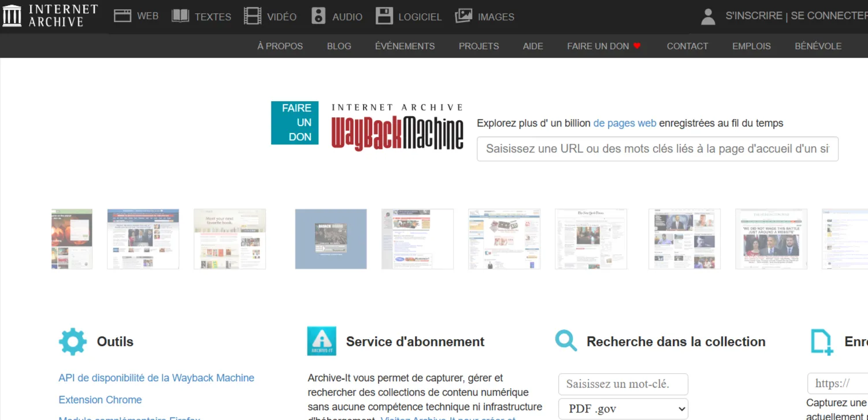Open the Archive-It subscription service icon
Viewport: 868px width, 420px height.
[x=322, y=341]
